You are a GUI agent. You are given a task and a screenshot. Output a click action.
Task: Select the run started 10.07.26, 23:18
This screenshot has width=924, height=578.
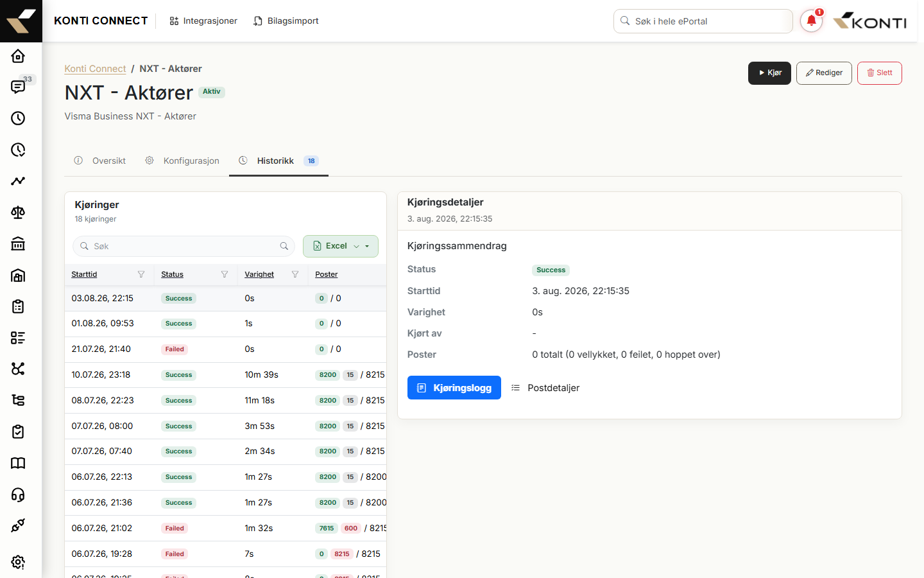point(225,375)
